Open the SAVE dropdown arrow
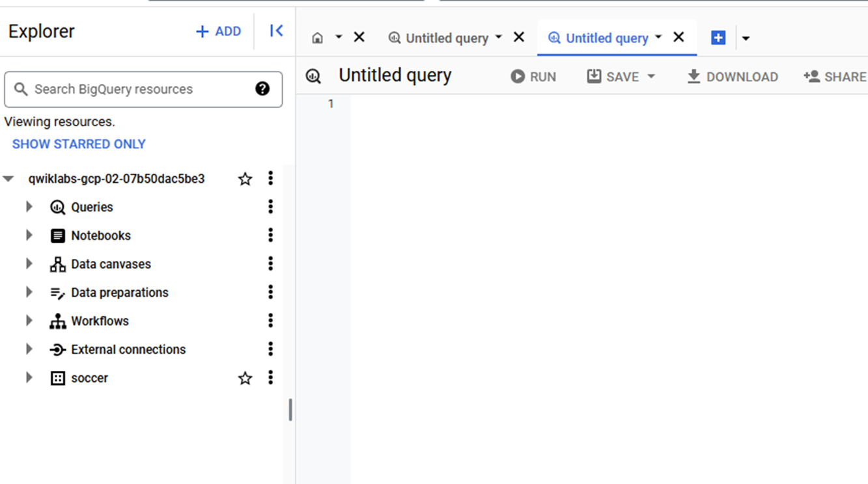Screen dimensions: 868x484 (x=651, y=77)
